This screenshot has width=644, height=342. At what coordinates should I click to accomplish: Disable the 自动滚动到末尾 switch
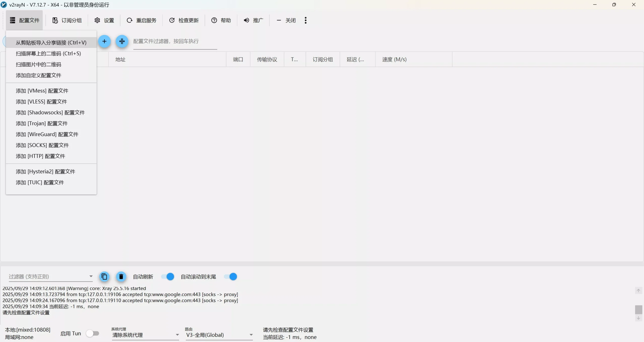pyautogui.click(x=231, y=277)
